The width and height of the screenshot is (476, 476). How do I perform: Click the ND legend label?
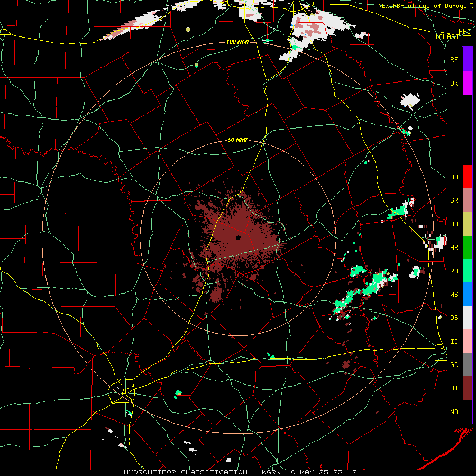[454, 412]
